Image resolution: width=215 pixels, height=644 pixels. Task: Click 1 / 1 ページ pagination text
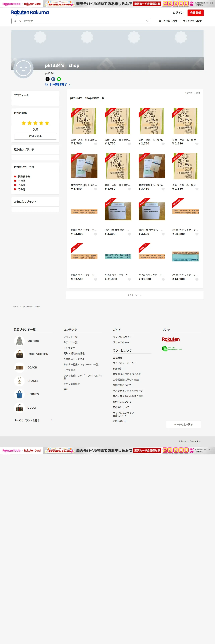[135, 295]
